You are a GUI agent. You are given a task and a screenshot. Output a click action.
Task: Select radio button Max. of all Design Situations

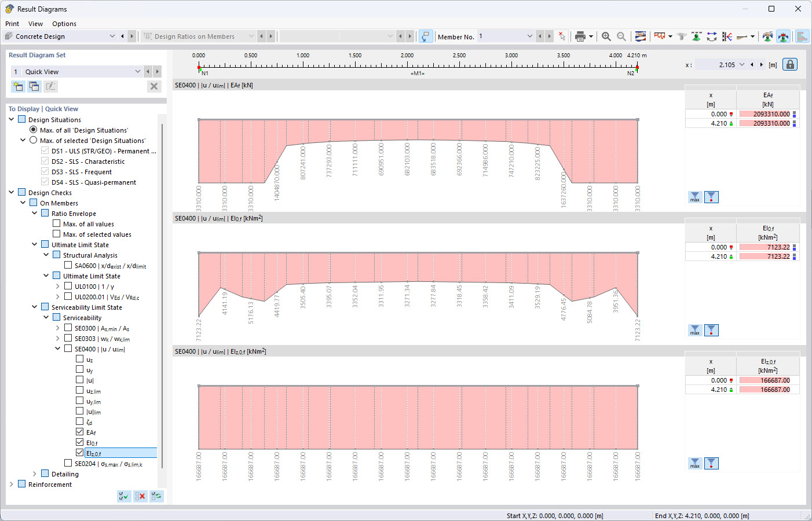click(x=33, y=130)
